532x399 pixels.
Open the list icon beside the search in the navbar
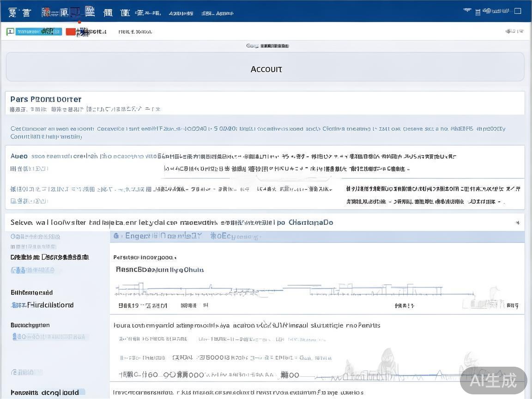478,11
